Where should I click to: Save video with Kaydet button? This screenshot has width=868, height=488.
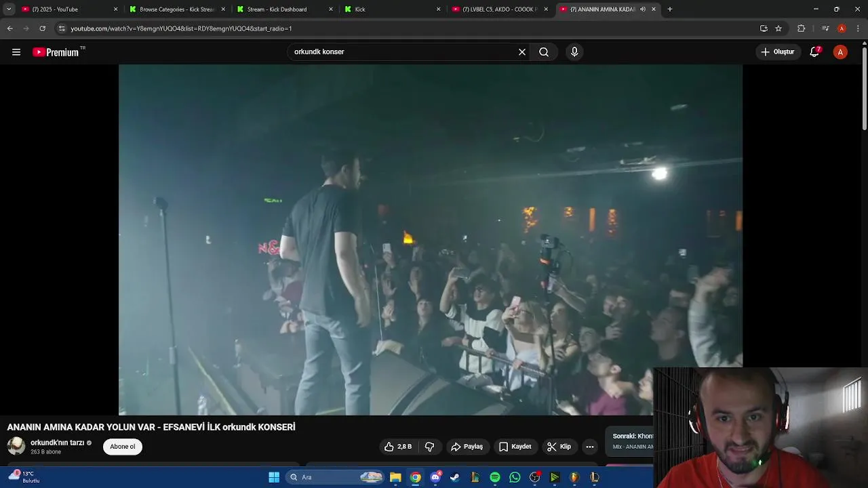click(515, 447)
